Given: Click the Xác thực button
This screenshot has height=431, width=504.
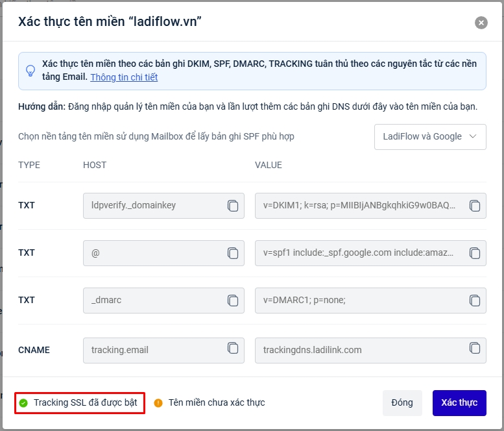Looking at the screenshot, I should 459,402.
